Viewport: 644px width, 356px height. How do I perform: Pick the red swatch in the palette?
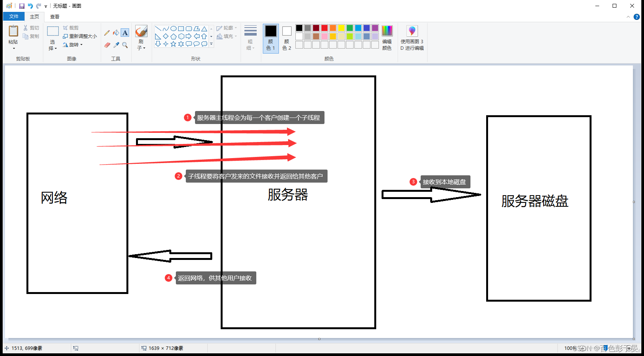[324, 28]
